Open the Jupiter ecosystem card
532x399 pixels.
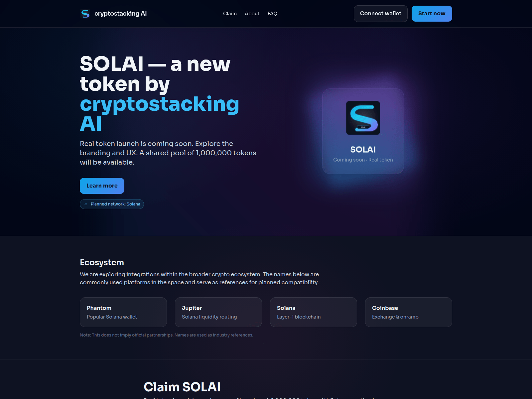point(218,312)
